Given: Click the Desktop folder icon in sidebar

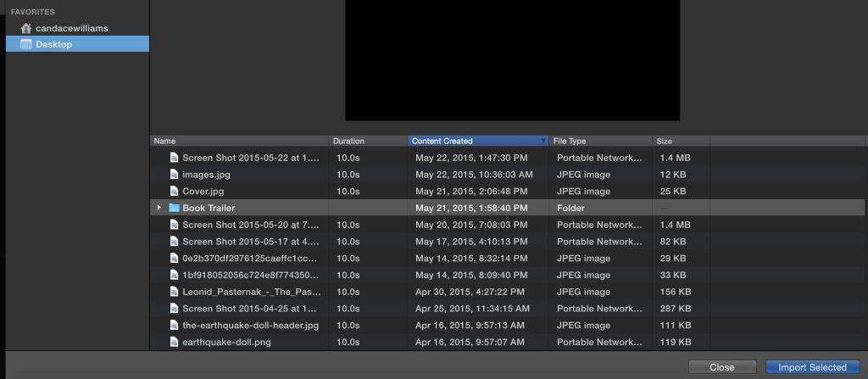Looking at the screenshot, I should click(26, 44).
